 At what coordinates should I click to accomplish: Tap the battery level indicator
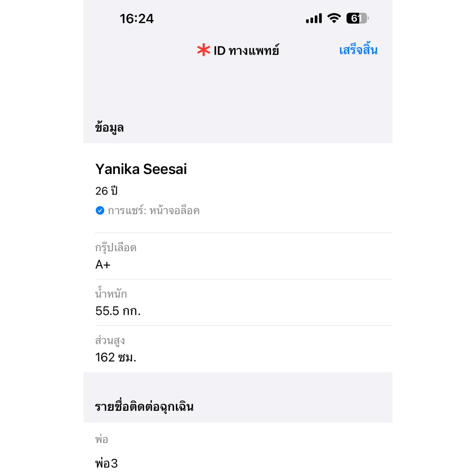[357, 18]
